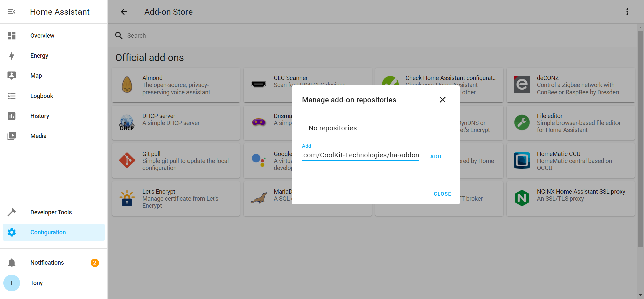Click the Logbook list icon

[12, 96]
